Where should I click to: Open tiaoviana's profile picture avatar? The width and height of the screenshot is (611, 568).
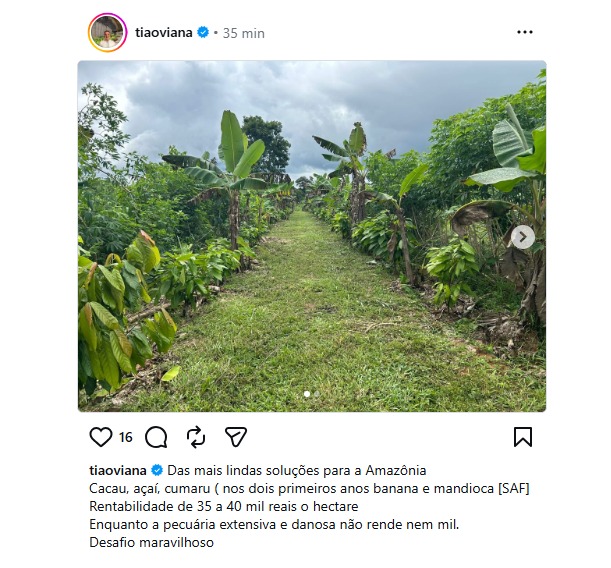(x=107, y=33)
